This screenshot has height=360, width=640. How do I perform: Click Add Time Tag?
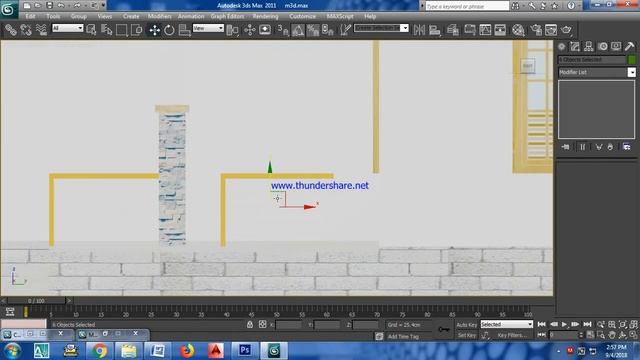(x=403, y=336)
